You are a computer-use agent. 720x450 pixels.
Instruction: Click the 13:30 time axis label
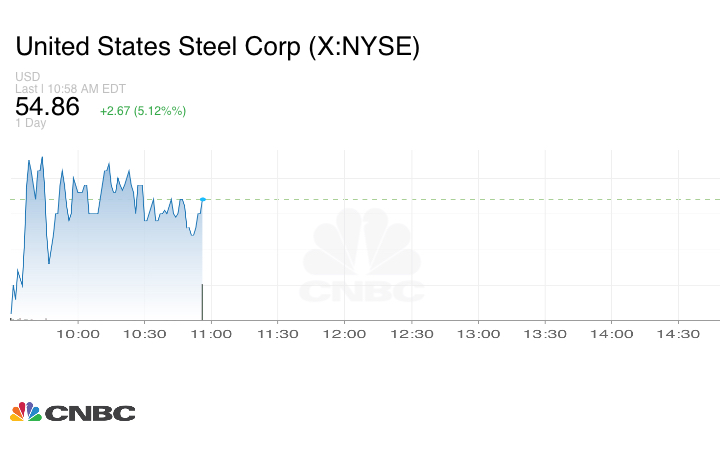pos(544,334)
